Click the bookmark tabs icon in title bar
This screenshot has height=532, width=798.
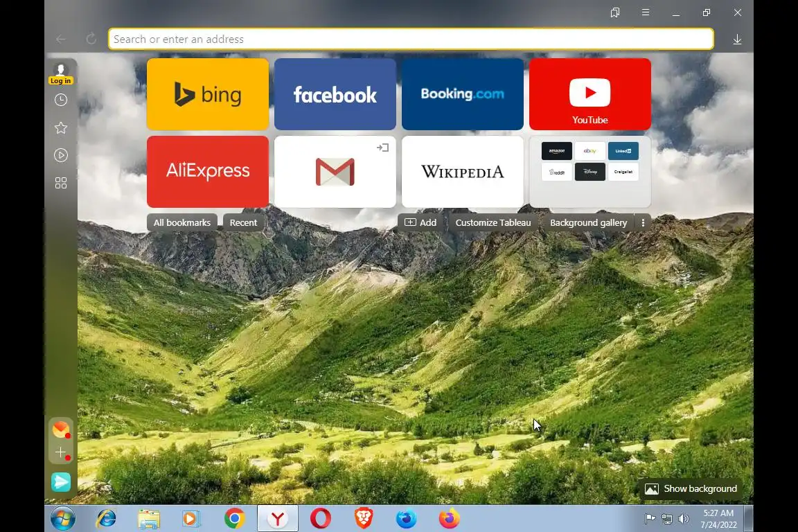[615, 12]
